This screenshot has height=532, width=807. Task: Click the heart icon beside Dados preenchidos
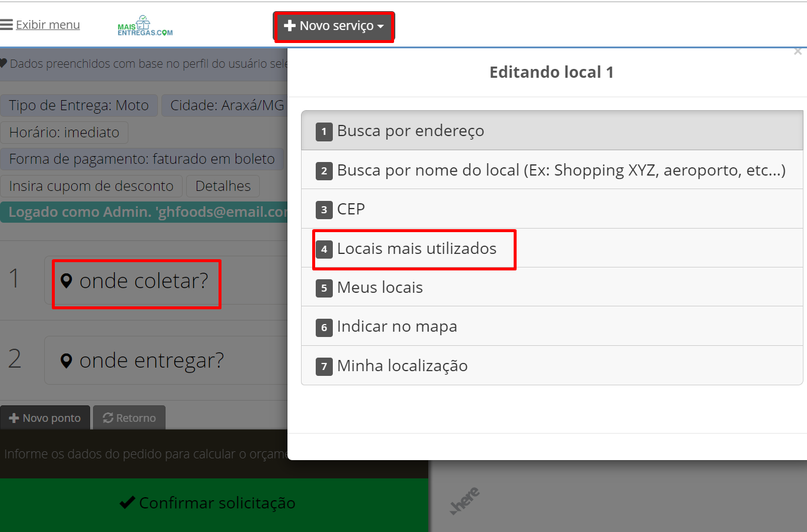pyautogui.click(x=3, y=63)
